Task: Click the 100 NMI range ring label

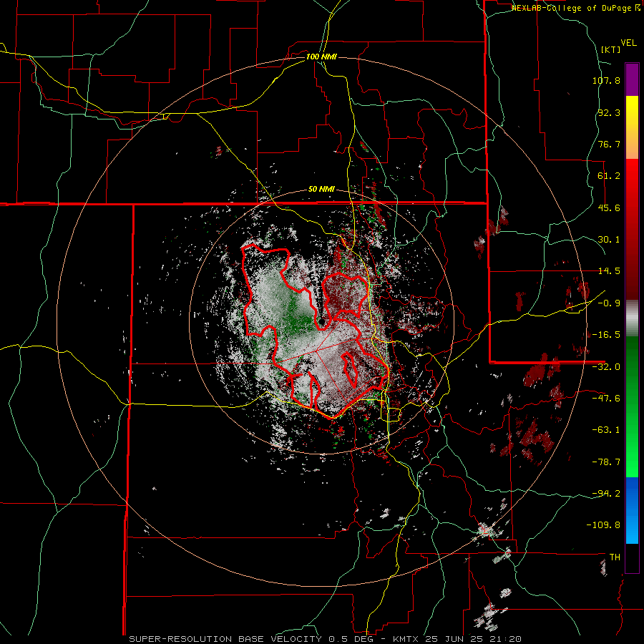Action: (x=321, y=57)
